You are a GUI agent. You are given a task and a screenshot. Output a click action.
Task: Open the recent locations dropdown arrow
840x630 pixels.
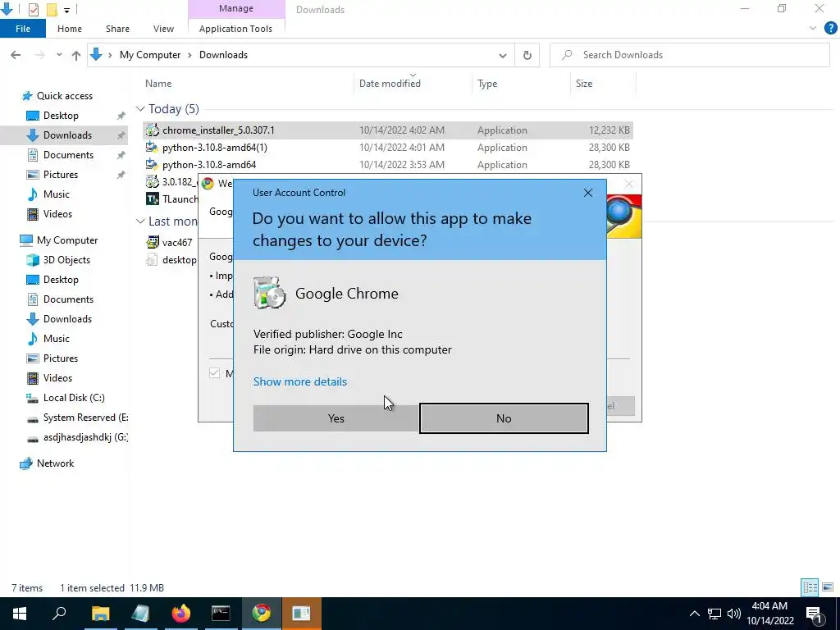[x=59, y=55]
